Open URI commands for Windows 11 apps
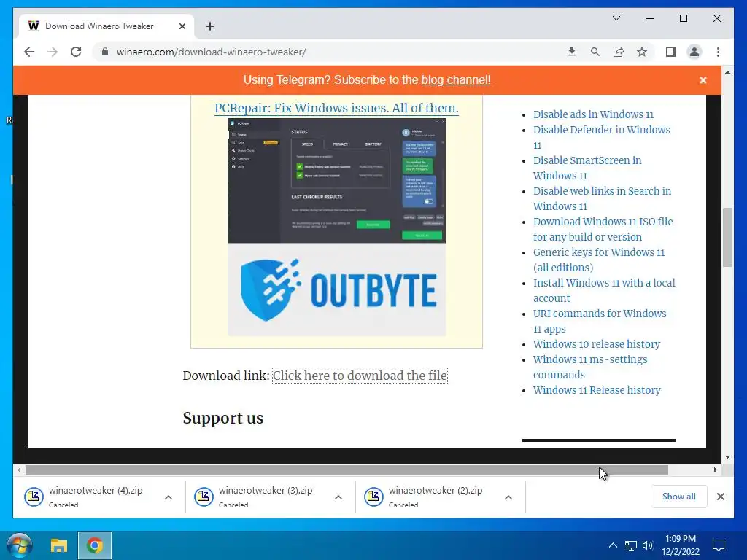The width and height of the screenshot is (747, 560). (600, 321)
